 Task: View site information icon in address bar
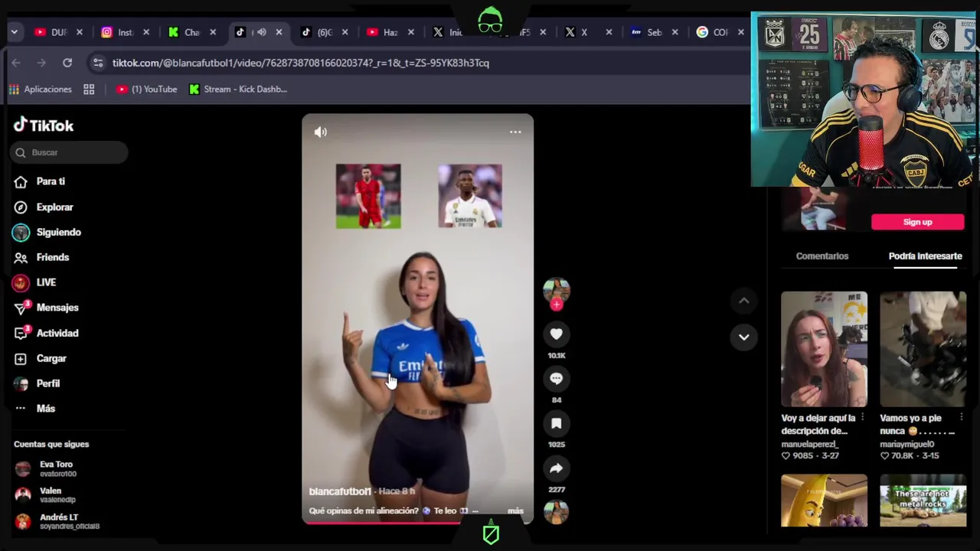tap(97, 63)
